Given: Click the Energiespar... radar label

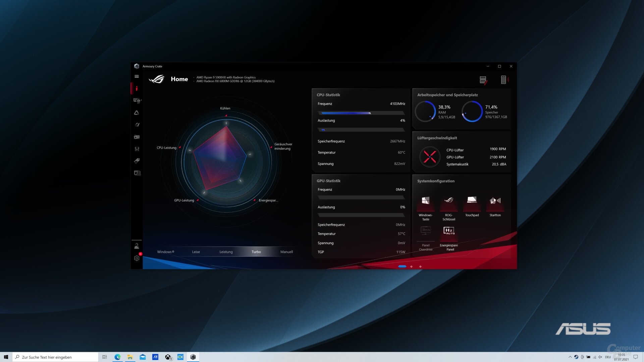Looking at the screenshot, I should pos(268,200).
